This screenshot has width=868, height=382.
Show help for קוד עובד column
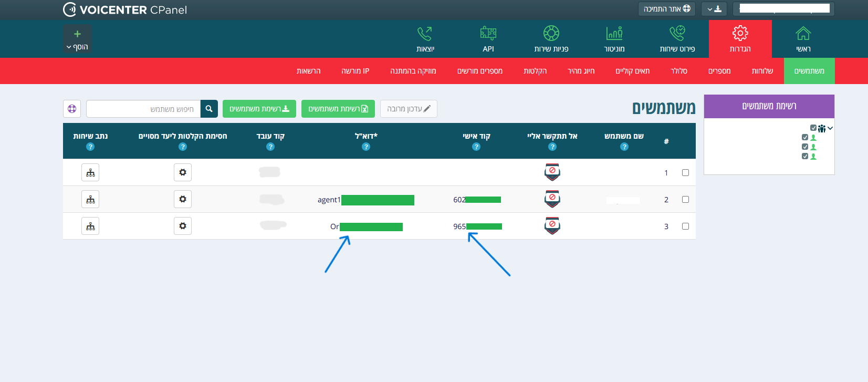[270, 147]
